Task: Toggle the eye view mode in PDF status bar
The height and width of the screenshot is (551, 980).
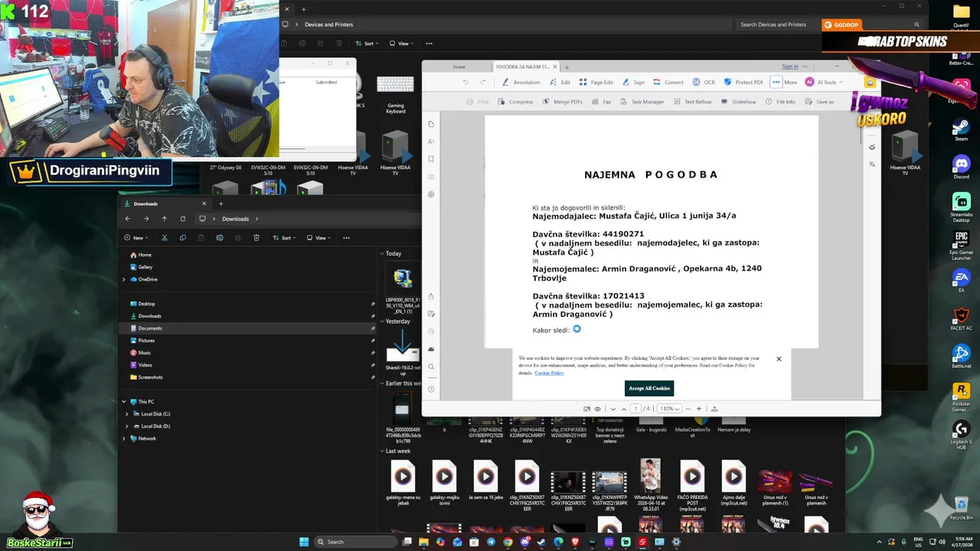Action: coord(598,409)
